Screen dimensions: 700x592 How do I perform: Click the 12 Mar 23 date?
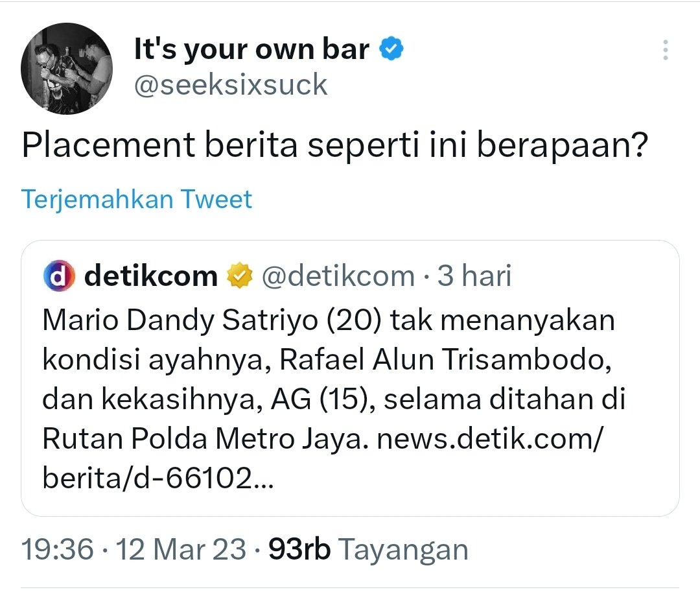[181, 549]
